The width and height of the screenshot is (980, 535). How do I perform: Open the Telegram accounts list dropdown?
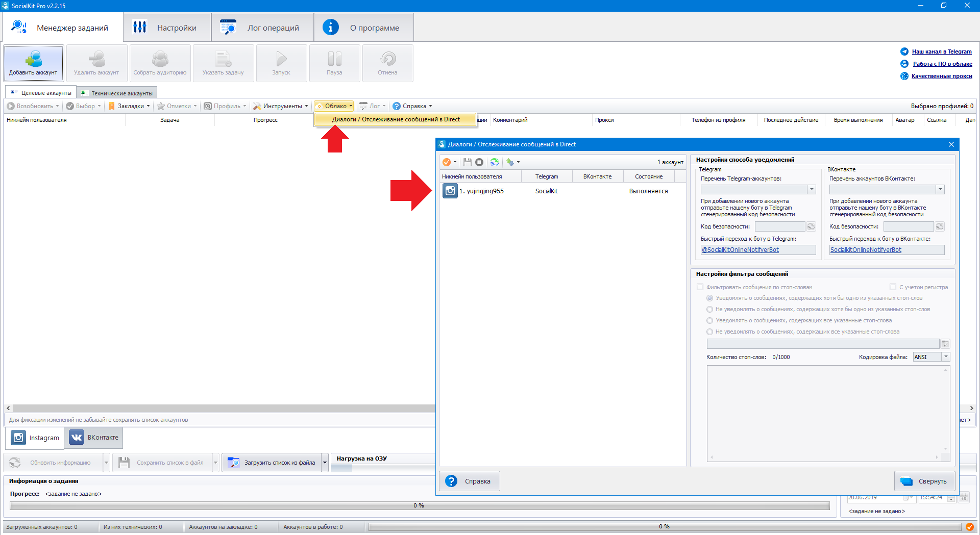pyautogui.click(x=811, y=189)
